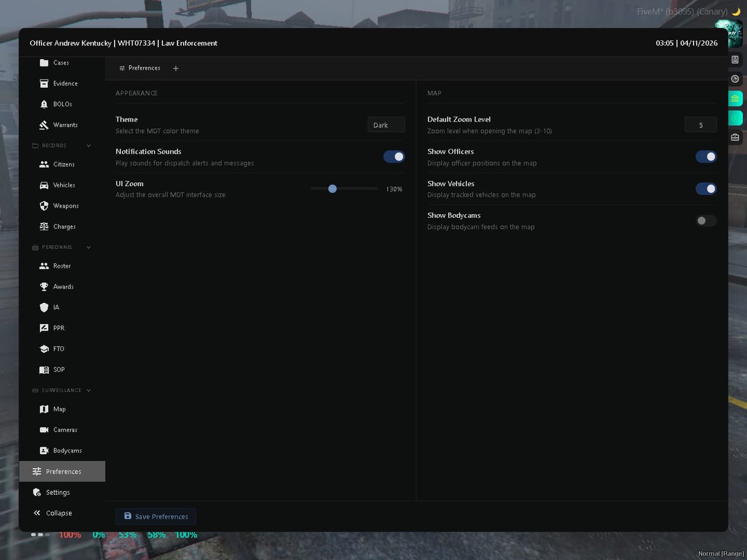
Task: Click the moon icon beside FiveM title
Action: [x=736, y=11]
